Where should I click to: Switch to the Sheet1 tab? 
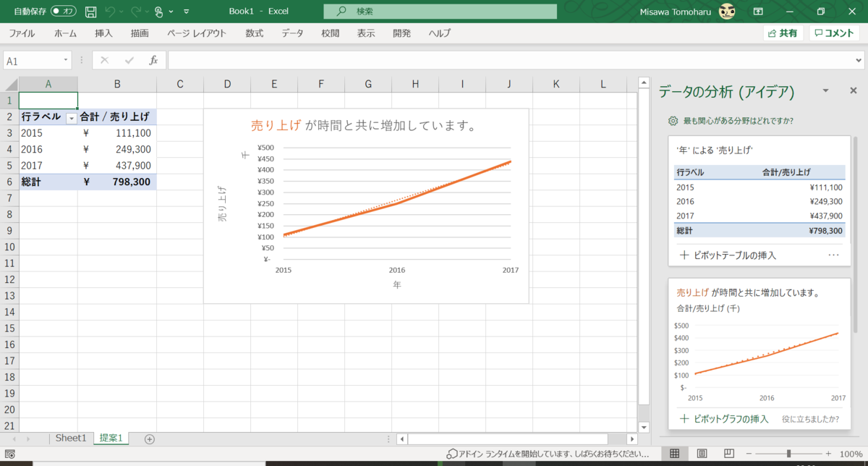click(71, 438)
